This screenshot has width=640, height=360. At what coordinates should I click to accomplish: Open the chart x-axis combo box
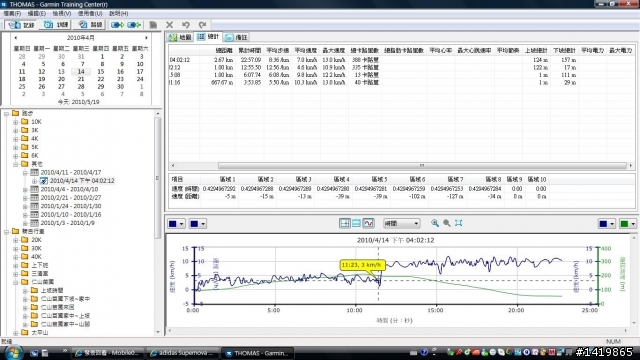click(x=402, y=223)
